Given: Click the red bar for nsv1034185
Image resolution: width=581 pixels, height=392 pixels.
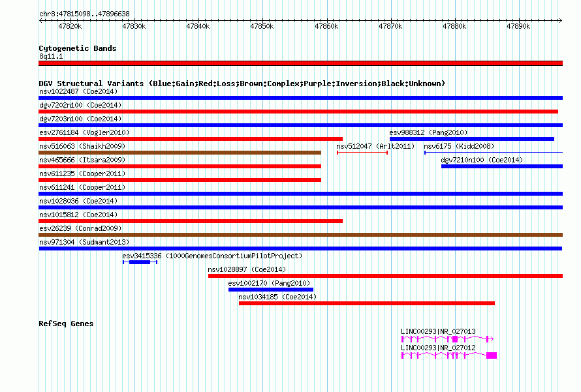Looking at the screenshot, I should (367, 303).
